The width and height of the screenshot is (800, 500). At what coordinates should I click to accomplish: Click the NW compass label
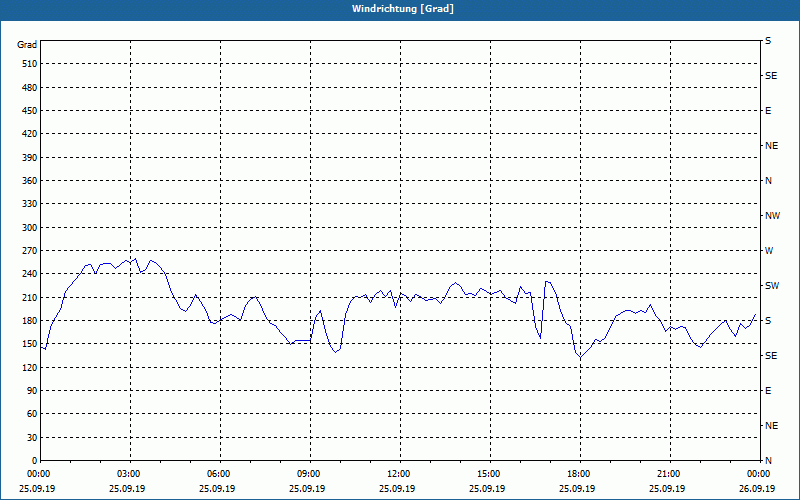[772, 216]
